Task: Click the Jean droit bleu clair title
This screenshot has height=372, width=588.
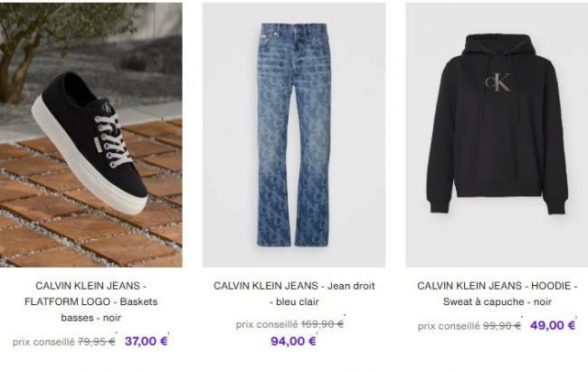Action: (294, 293)
